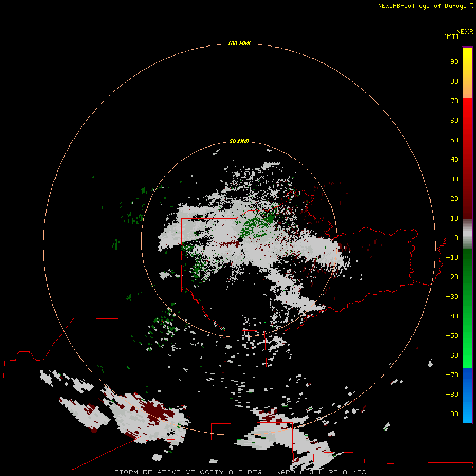Select the positive 80 value on velocity scale
The image size is (476, 476).
(x=454, y=81)
